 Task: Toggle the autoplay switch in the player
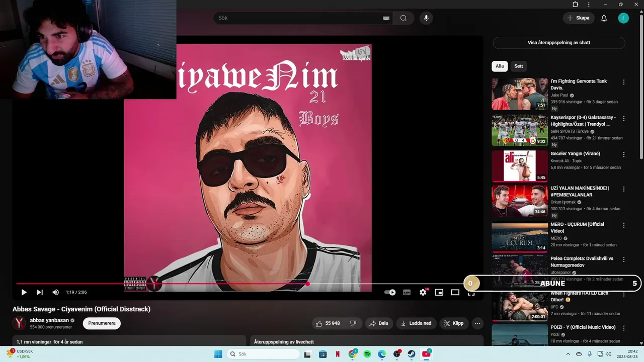pos(390,292)
